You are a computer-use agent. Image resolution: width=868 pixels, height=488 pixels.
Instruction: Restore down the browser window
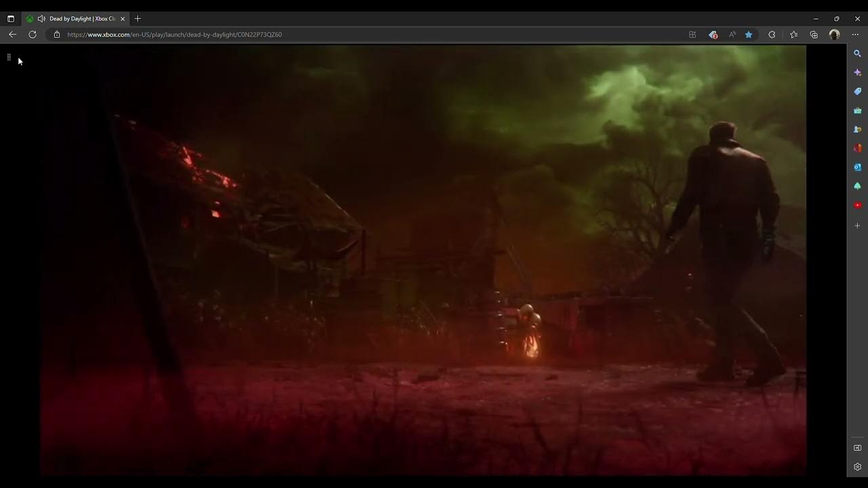click(x=836, y=19)
